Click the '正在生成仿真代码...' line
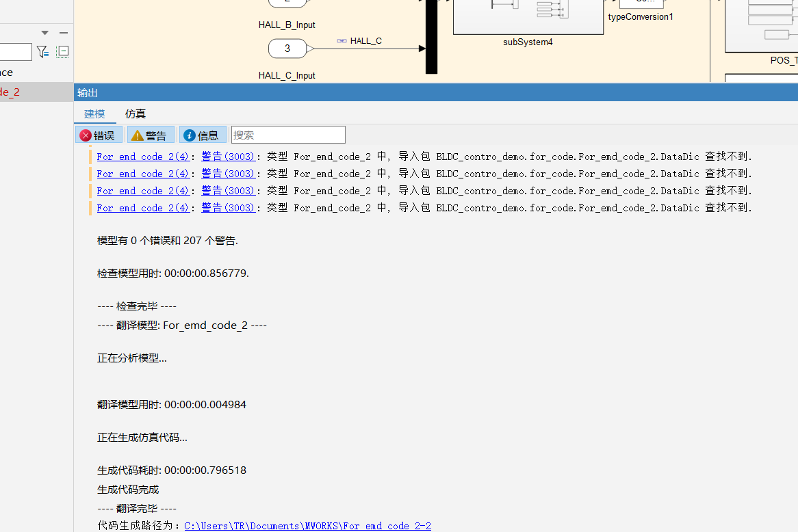This screenshot has width=798, height=532. 142,438
